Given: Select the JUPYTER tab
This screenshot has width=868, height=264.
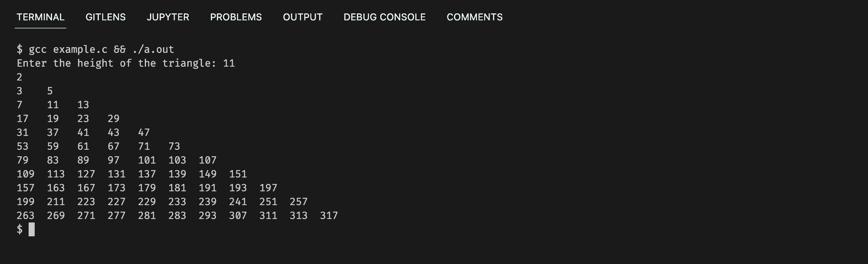Looking at the screenshot, I should [168, 17].
